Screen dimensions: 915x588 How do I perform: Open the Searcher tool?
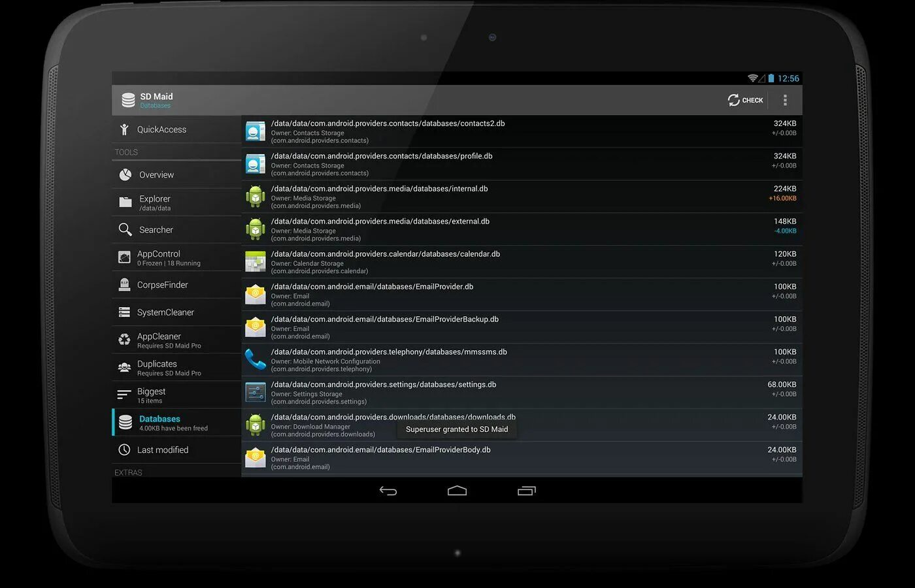(176, 230)
